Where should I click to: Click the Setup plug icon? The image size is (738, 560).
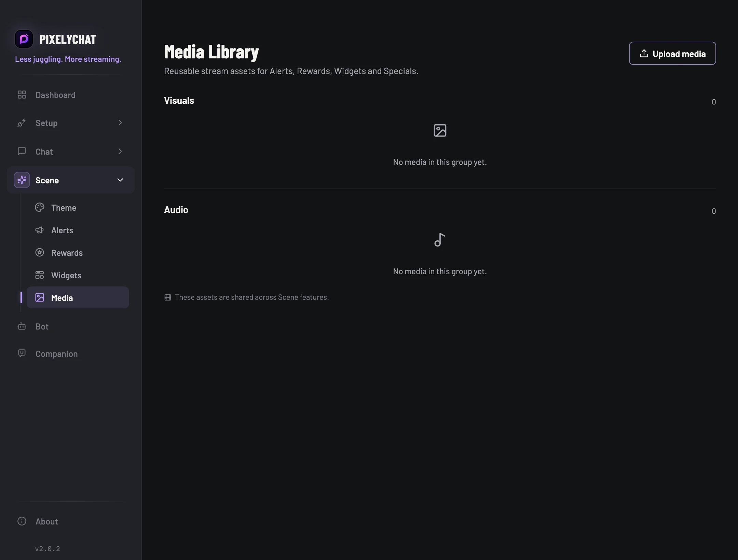pyautogui.click(x=22, y=123)
